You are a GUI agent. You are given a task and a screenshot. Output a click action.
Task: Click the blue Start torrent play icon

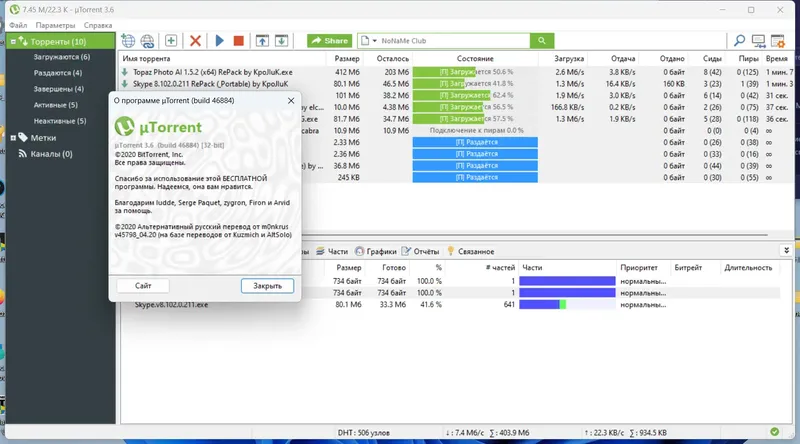(219, 41)
